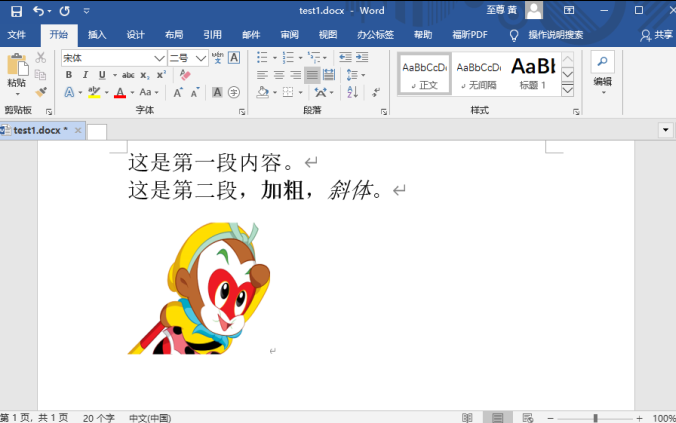This screenshot has width=676, height=423.
Task: Insert an enclosed character with the circled 字 icon
Action: click(234, 92)
